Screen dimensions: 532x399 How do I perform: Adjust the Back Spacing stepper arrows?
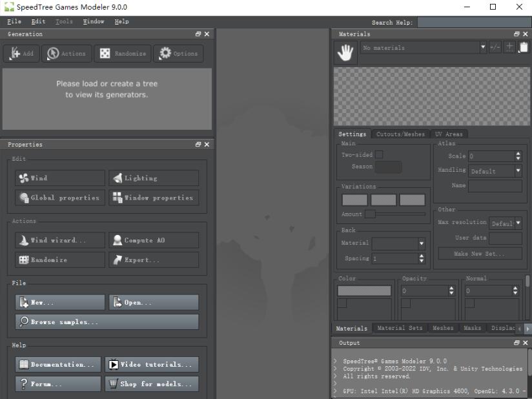tap(422, 258)
